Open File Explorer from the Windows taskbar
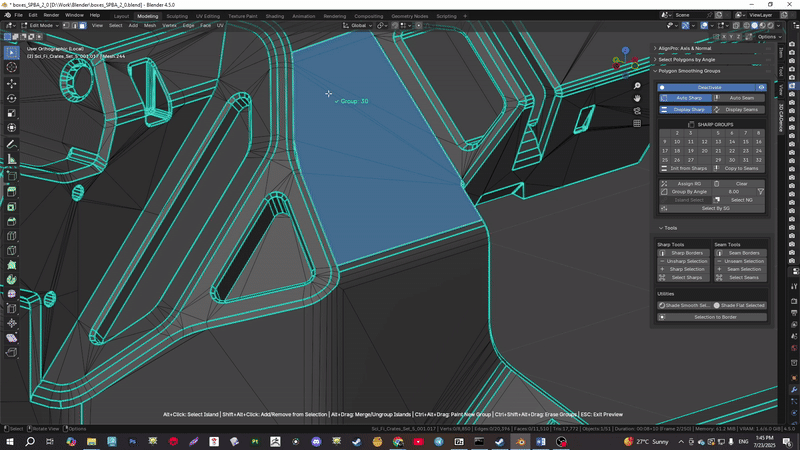The width and height of the screenshot is (800, 450). [91, 441]
